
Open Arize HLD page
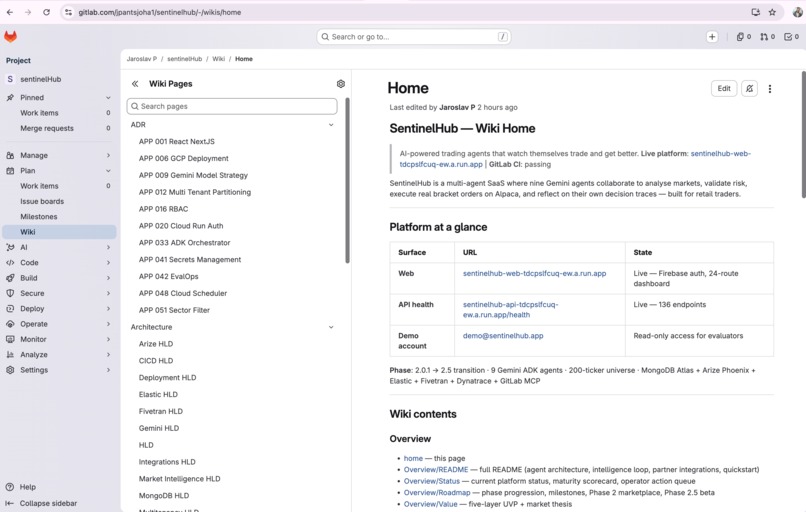pos(156,344)
